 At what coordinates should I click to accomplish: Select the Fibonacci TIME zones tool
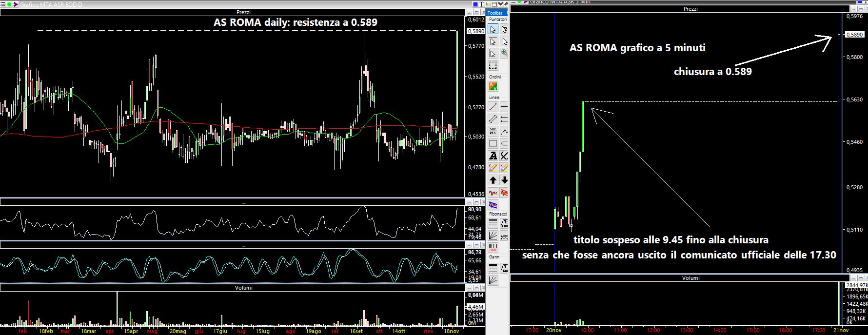(x=493, y=247)
